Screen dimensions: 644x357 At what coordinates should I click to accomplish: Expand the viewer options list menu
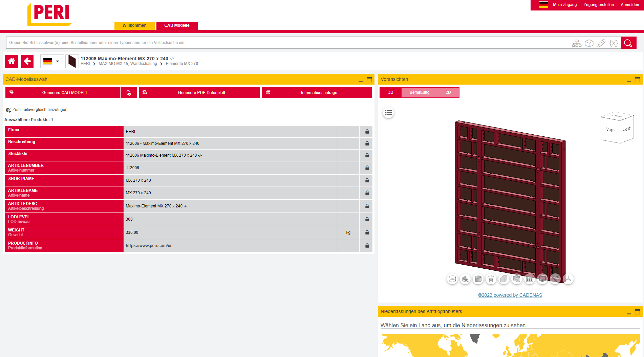point(388,113)
